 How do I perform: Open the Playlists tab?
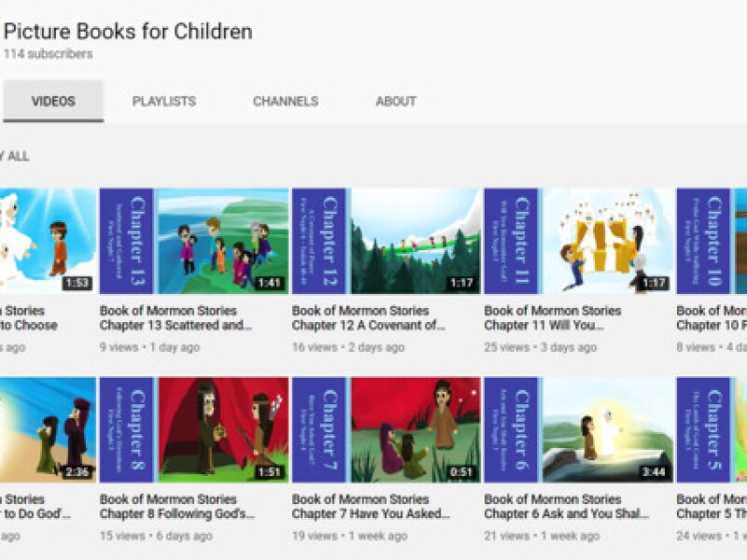tap(163, 102)
